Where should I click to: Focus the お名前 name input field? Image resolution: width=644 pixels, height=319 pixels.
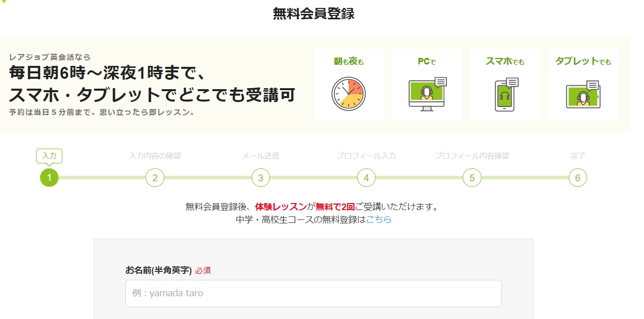click(313, 293)
